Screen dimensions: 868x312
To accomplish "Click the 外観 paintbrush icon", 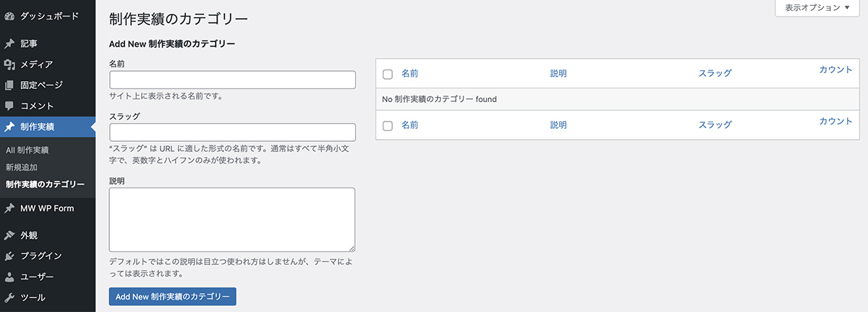I will (x=10, y=235).
